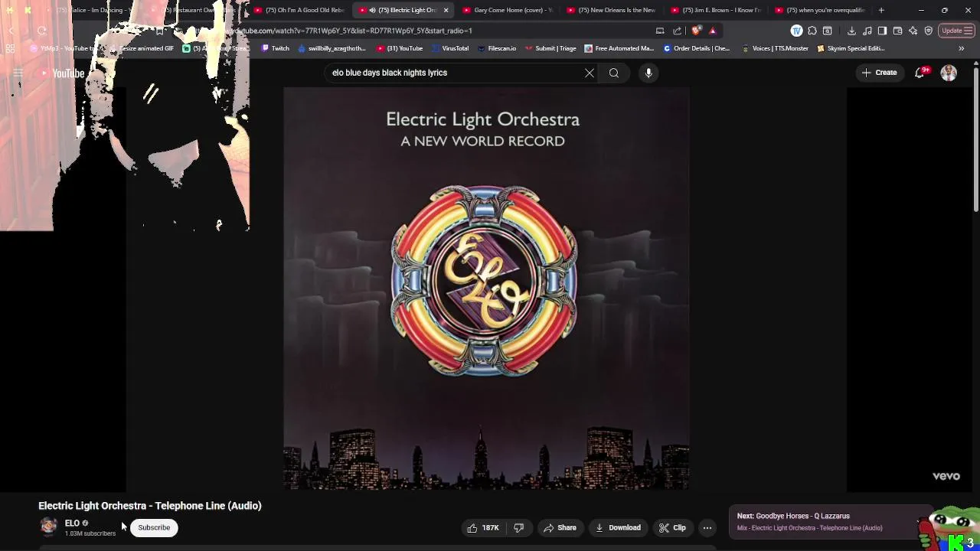Screen dimensions: 980x551
Task: Open the YouTube guide hamburger menu
Action: (18, 73)
